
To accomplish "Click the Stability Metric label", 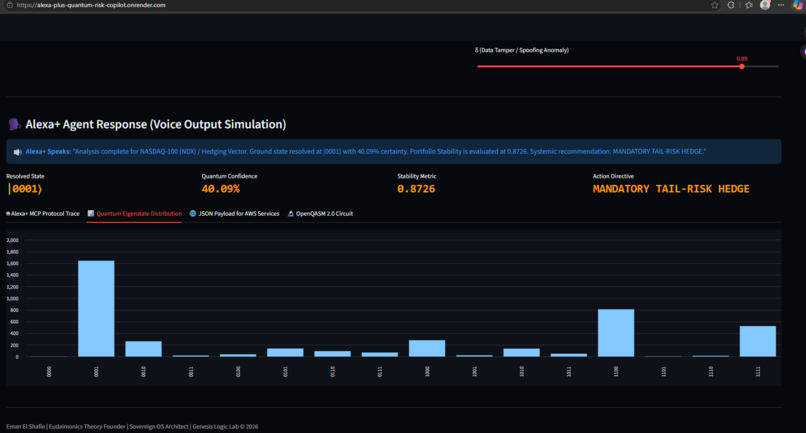I will pos(416,176).
